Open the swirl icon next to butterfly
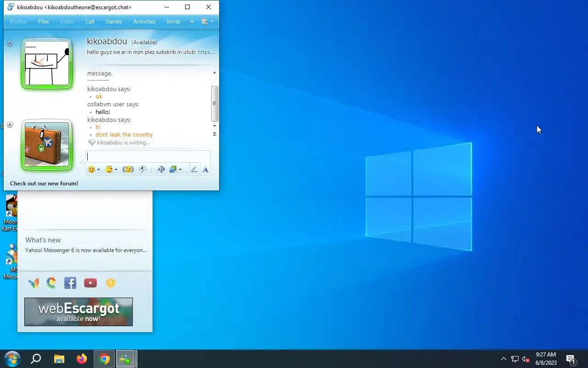The image size is (588, 368). 51,282
